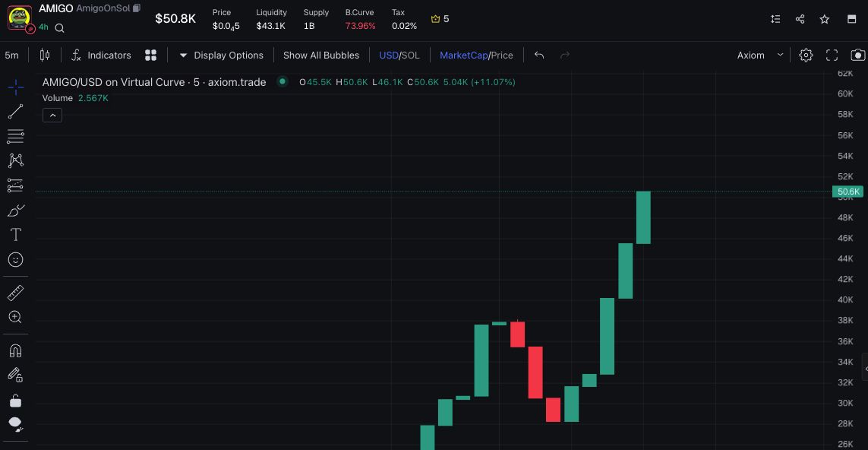
Task: Click the 4h token age label
Action: pyautogui.click(x=44, y=27)
